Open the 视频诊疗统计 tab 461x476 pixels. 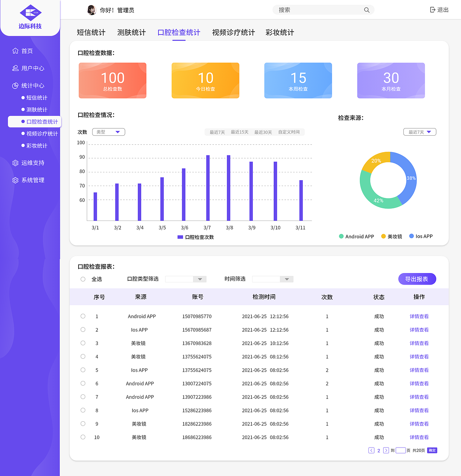pyautogui.click(x=233, y=32)
